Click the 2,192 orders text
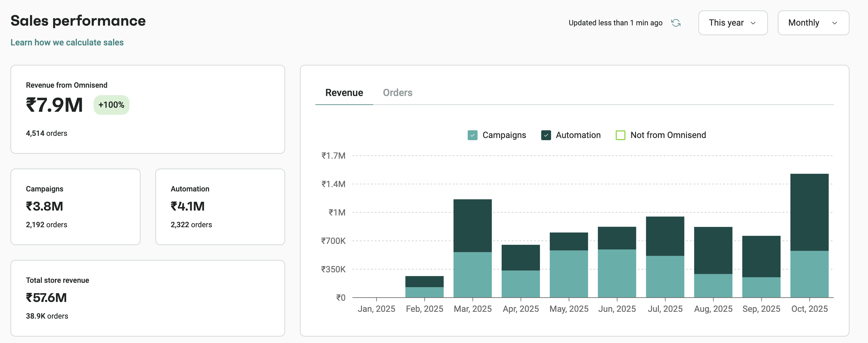Viewport: 868px width, 343px height. [47, 225]
